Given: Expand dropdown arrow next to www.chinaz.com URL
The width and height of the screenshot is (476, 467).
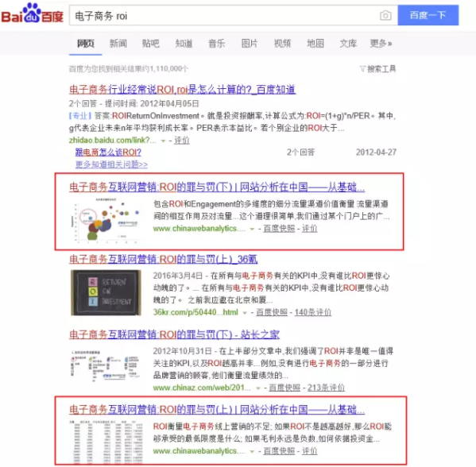Looking at the screenshot, I should pyautogui.click(x=258, y=388).
